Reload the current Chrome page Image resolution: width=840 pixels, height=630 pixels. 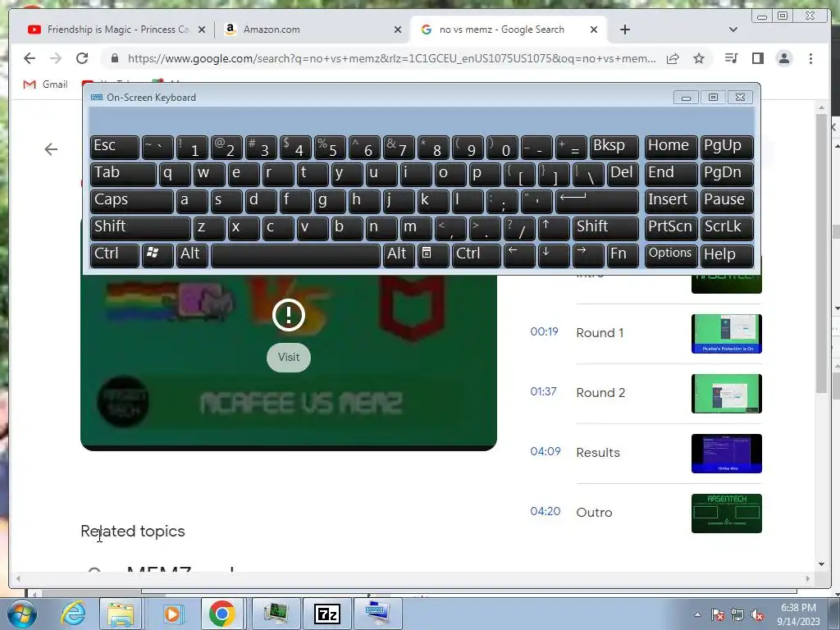[82, 58]
